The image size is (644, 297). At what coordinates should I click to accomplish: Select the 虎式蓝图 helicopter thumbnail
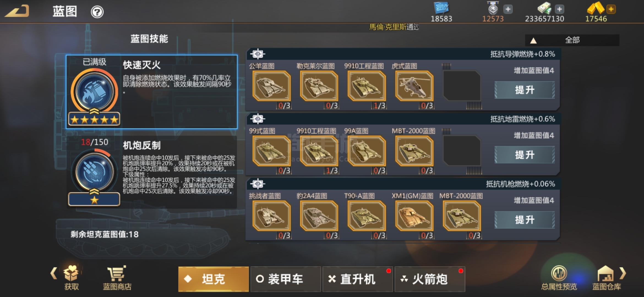pos(414,86)
